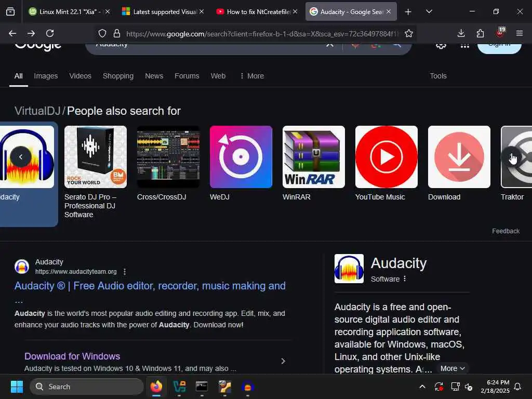This screenshot has width=532, height=399.
Task: Open the muted volume tray icon
Action: [x=469, y=387]
